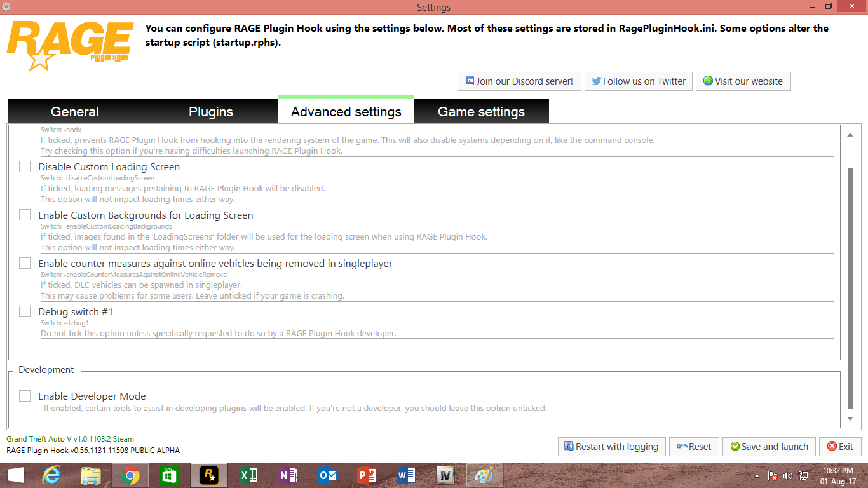Click 'RAGE Plugin Hook v0.56.1131.11508 PUBLIC ALPHA' text
The width and height of the screenshot is (868, 488).
tap(93, 451)
